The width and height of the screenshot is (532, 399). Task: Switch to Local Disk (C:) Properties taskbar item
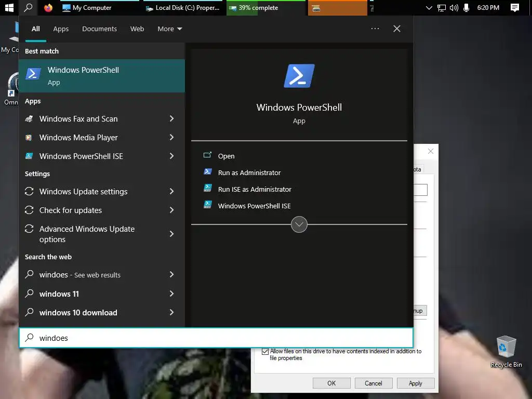point(182,7)
